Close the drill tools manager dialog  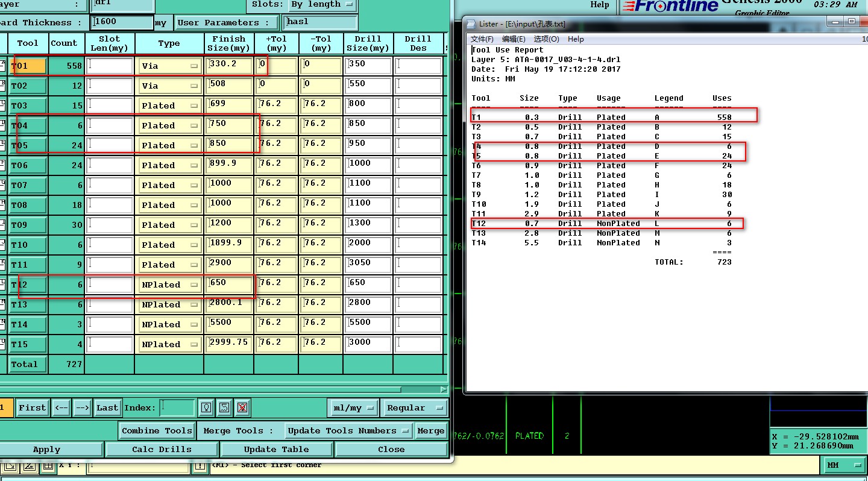pos(391,450)
